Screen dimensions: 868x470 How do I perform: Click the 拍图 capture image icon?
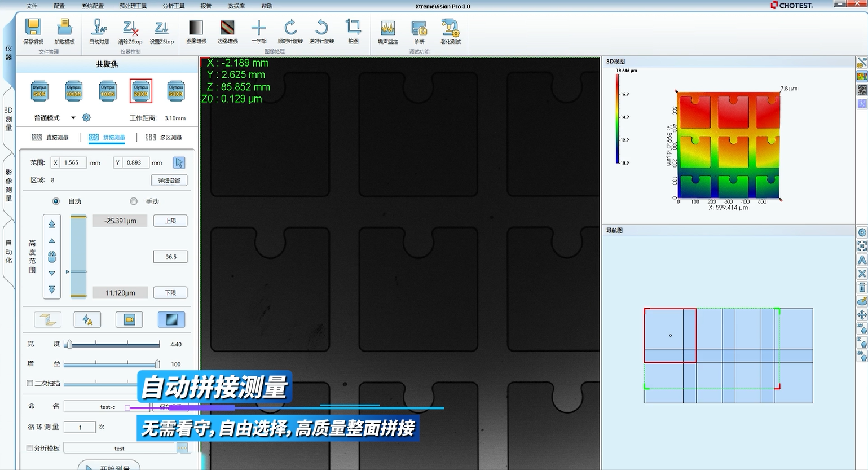click(353, 27)
